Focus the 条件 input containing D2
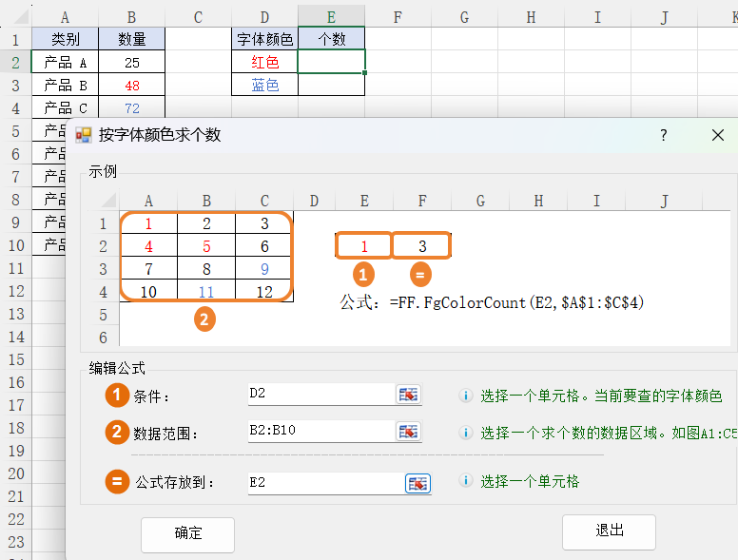The width and height of the screenshot is (738, 560). (x=320, y=395)
